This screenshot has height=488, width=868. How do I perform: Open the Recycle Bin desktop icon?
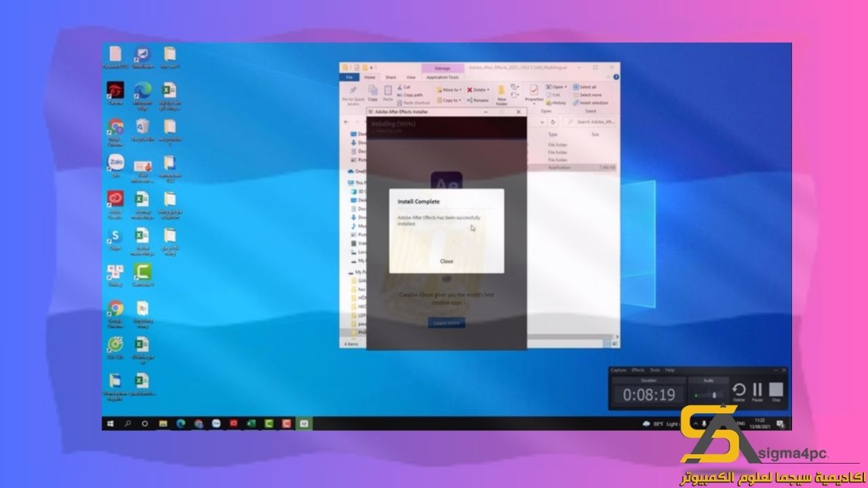coord(142,129)
